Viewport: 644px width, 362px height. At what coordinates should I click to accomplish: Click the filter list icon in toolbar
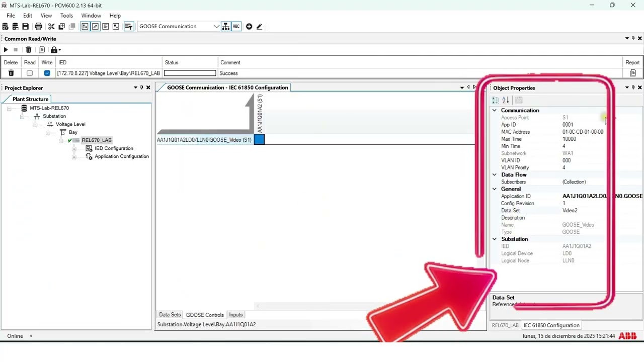click(128, 27)
